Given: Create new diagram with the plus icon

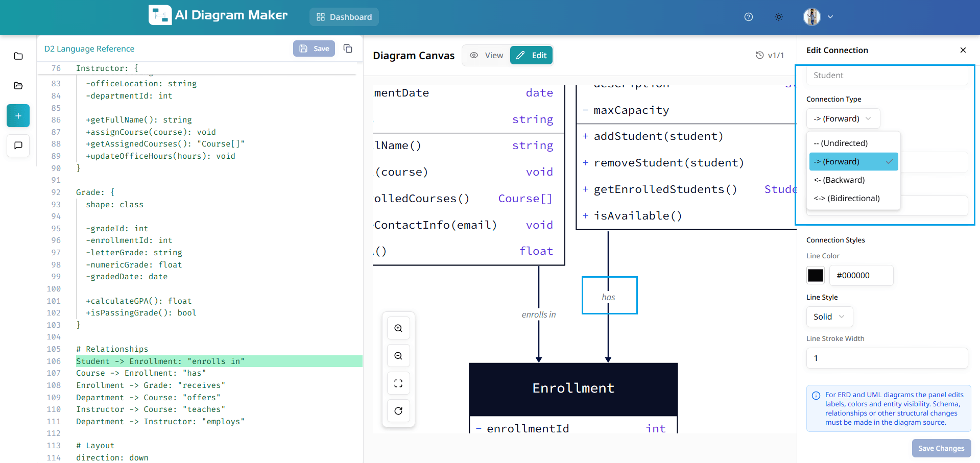Looking at the screenshot, I should point(18,115).
